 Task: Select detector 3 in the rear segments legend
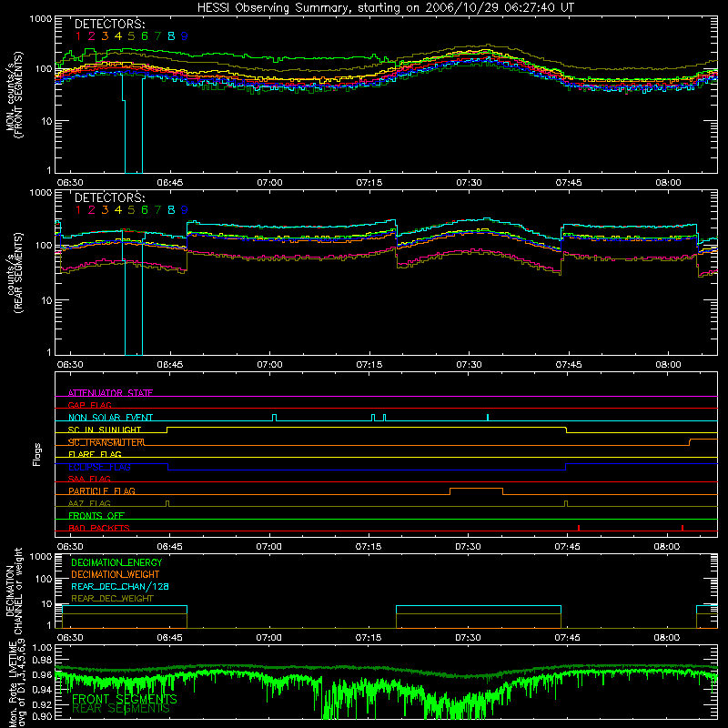[105, 210]
